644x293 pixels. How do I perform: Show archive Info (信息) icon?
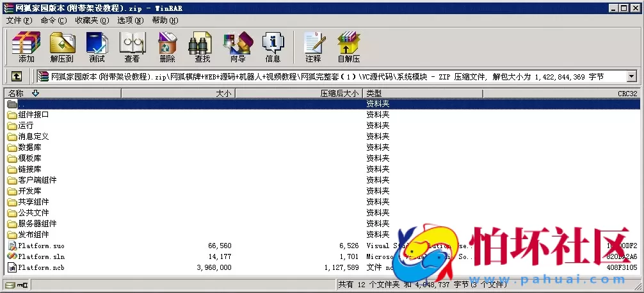pyautogui.click(x=273, y=47)
